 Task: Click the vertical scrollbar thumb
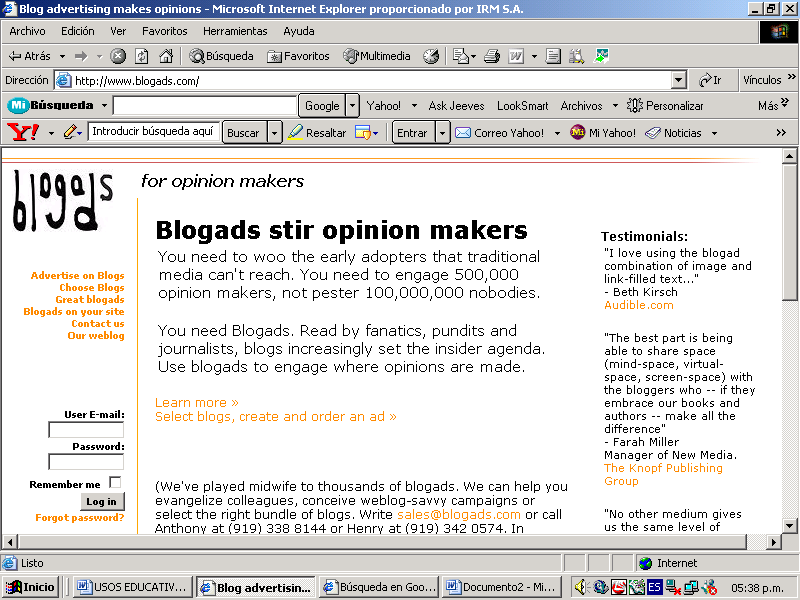[789, 232]
